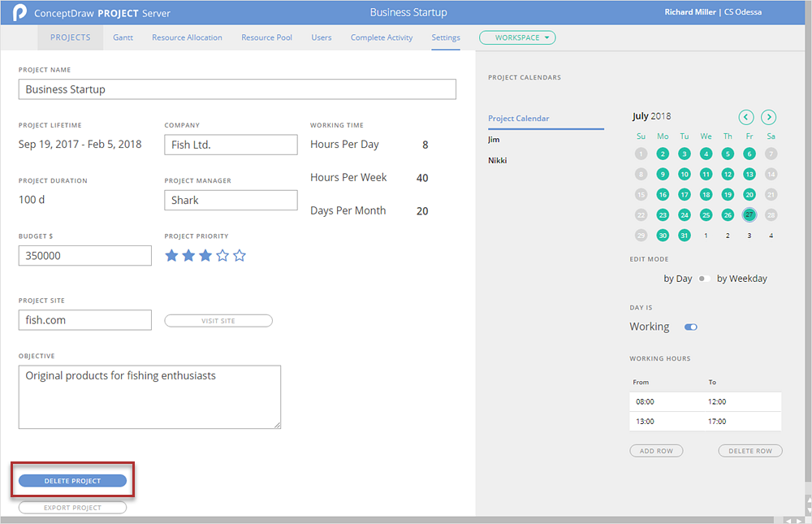Set project priority to three stars

pyautogui.click(x=205, y=256)
